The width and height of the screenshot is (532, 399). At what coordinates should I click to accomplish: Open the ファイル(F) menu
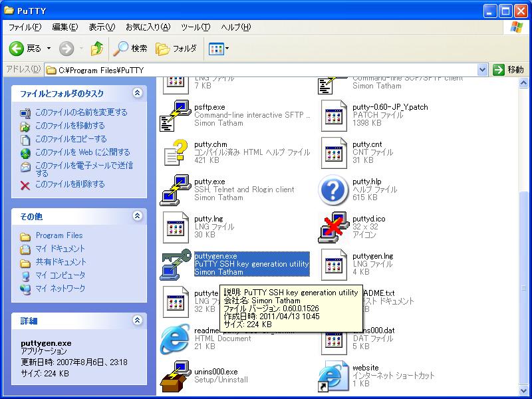click(25, 27)
